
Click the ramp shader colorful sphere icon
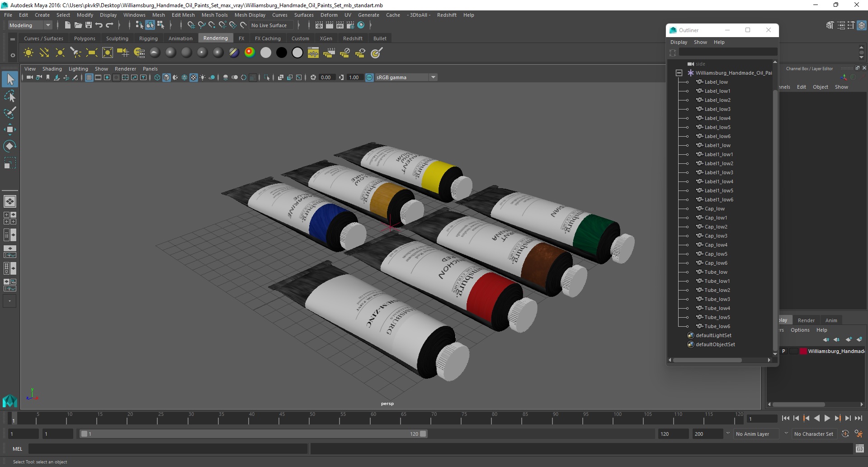(250, 53)
